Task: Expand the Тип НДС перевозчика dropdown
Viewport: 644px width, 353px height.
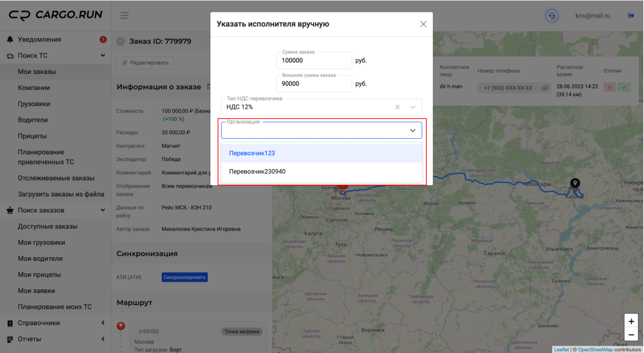Action: point(413,107)
